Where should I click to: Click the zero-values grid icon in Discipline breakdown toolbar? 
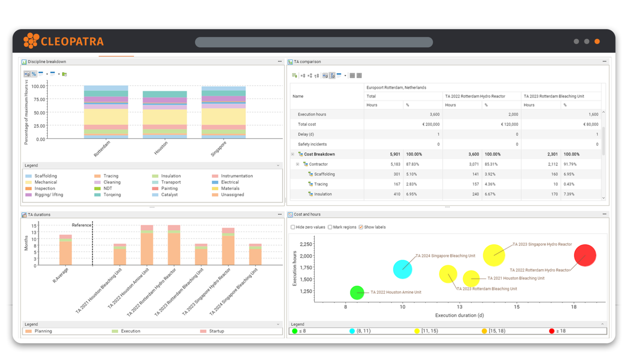point(27,74)
